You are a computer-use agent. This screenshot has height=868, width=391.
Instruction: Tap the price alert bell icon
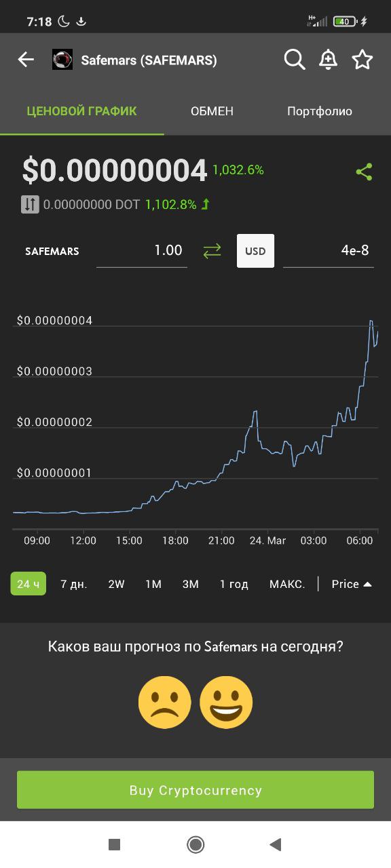pos(328,60)
